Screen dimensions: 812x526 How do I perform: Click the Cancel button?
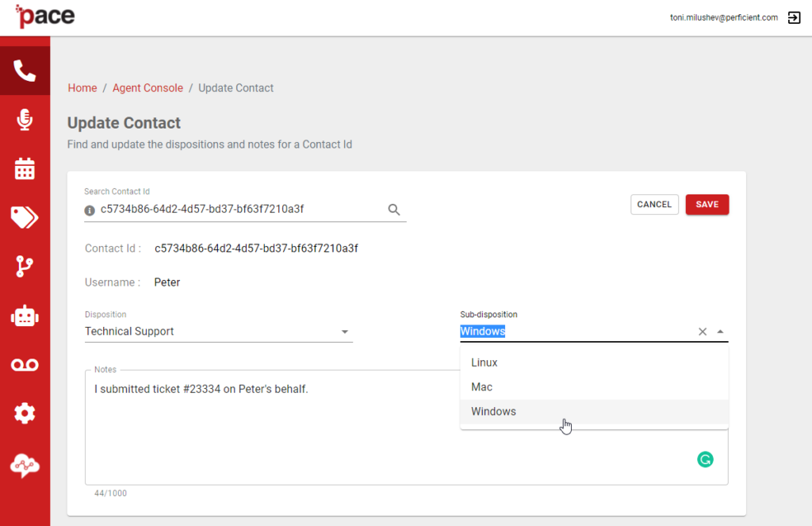[654, 205]
